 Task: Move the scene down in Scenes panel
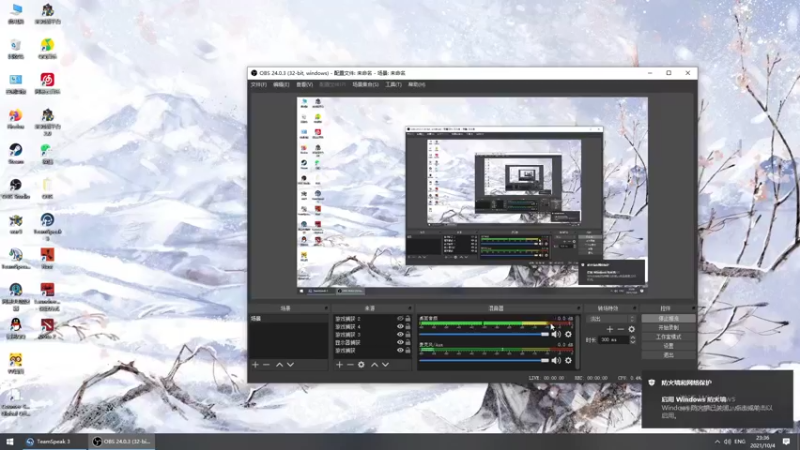coord(290,365)
